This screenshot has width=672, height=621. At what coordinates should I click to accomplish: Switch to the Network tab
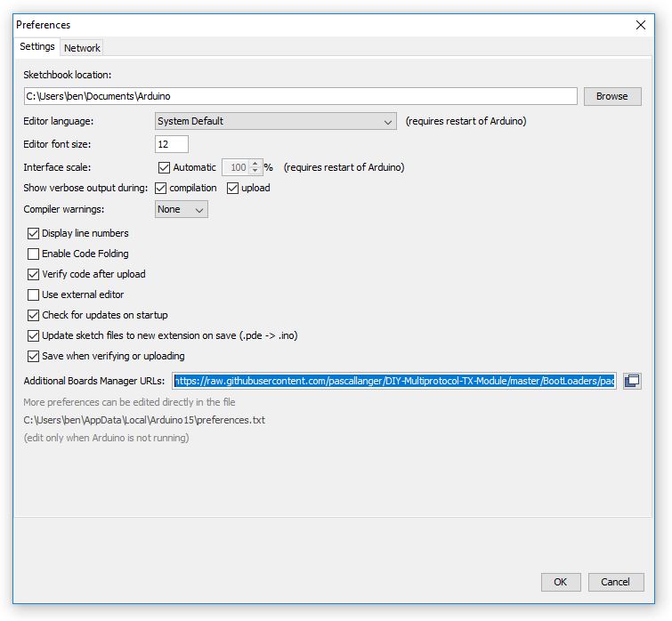pos(83,48)
